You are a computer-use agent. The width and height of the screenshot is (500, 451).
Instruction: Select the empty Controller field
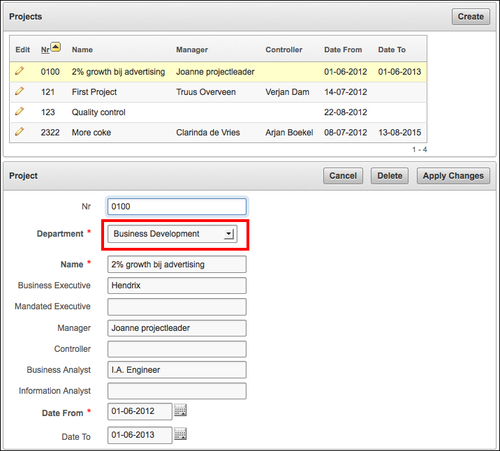point(177,349)
